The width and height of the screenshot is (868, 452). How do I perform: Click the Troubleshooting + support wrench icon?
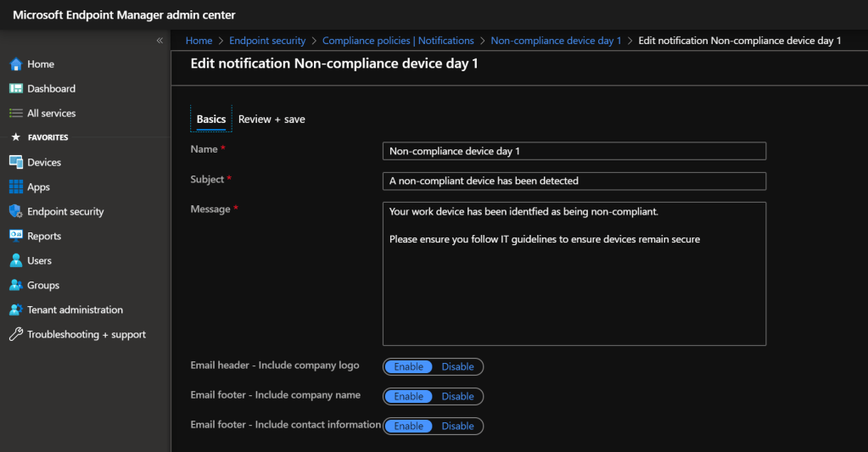pos(15,335)
